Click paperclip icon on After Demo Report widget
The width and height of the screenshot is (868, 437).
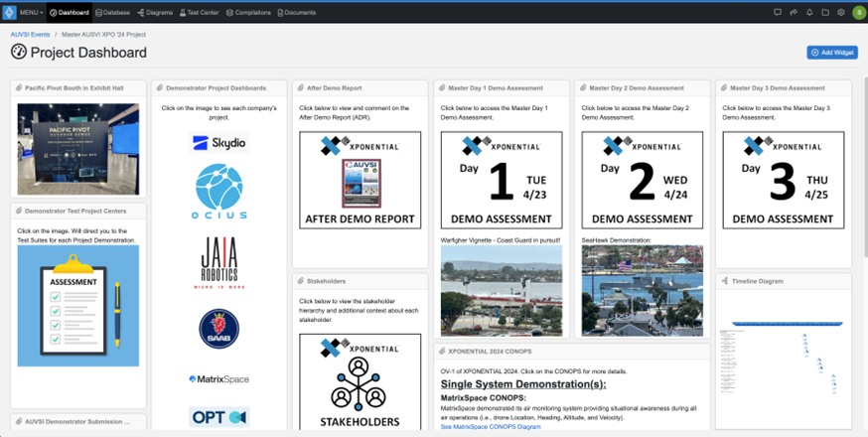301,88
